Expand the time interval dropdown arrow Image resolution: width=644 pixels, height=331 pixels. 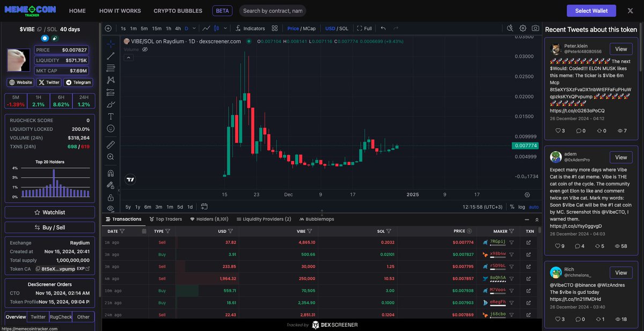pos(194,28)
